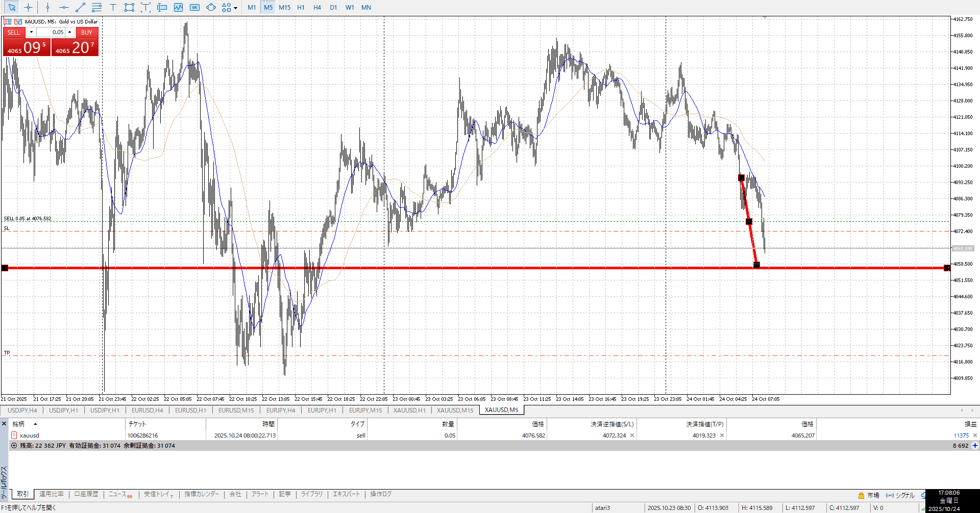The image size is (980, 513).
Task: Select the trendline drawing tool
Action: [80, 7]
